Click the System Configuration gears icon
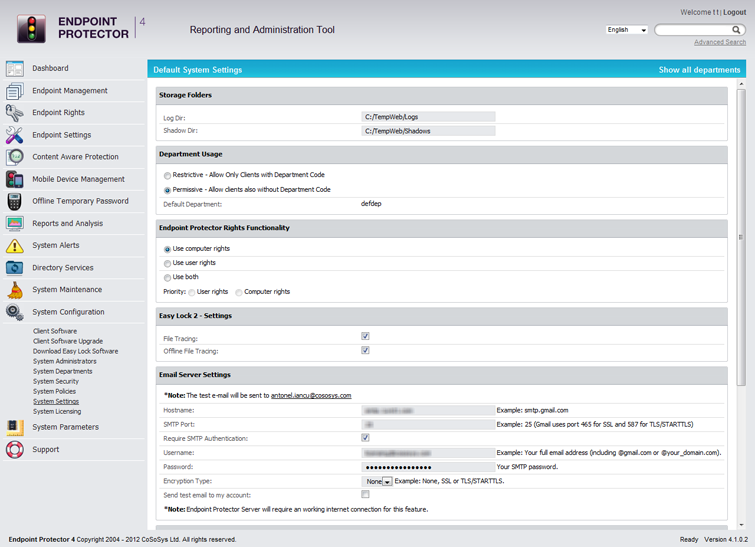The height and width of the screenshot is (547, 755). [x=14, y=312]
